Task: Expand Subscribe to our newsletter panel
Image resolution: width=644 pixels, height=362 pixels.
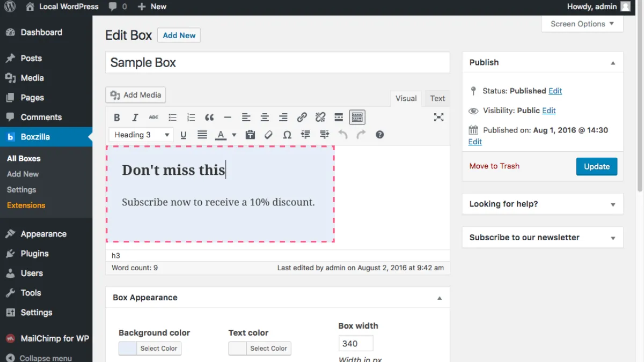Action: pyautogui.click(x=613, y=238)
